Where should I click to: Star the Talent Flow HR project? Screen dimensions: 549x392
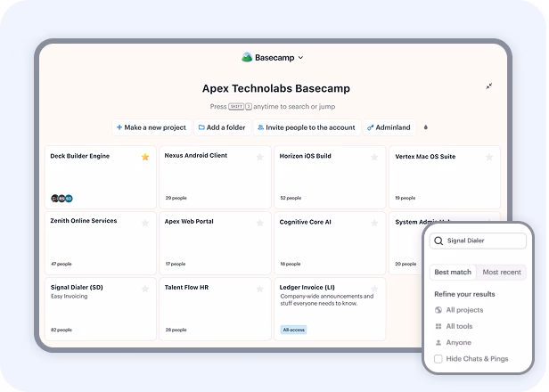click(x=260, y=289)
